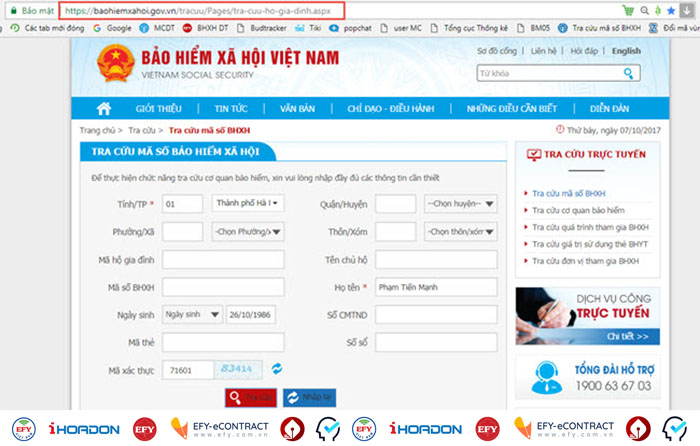The image size is (700, 446).
Task: Click the first iHOADON logo in footer
Action: pos(84,429)
